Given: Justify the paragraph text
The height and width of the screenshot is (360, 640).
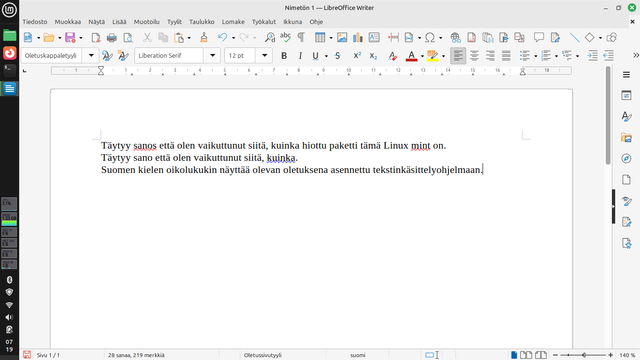Looking at the screenshot, I should [x=506, y=56].
